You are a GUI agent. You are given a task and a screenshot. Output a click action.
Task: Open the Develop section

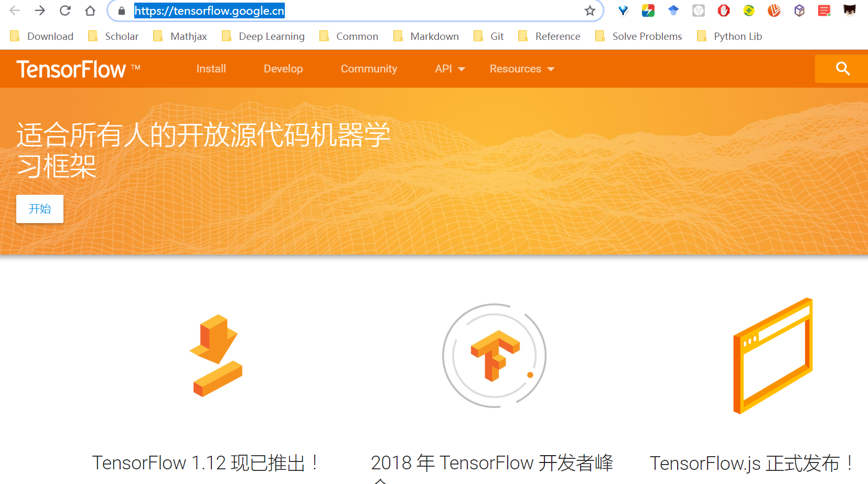pyautogui.click(x=283, y=69)
